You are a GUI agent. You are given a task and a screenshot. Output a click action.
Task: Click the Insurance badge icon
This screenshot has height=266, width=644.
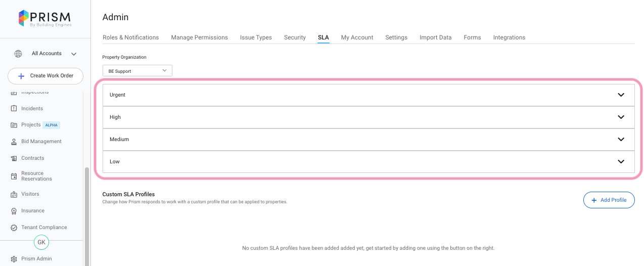(x=14, y=211)
